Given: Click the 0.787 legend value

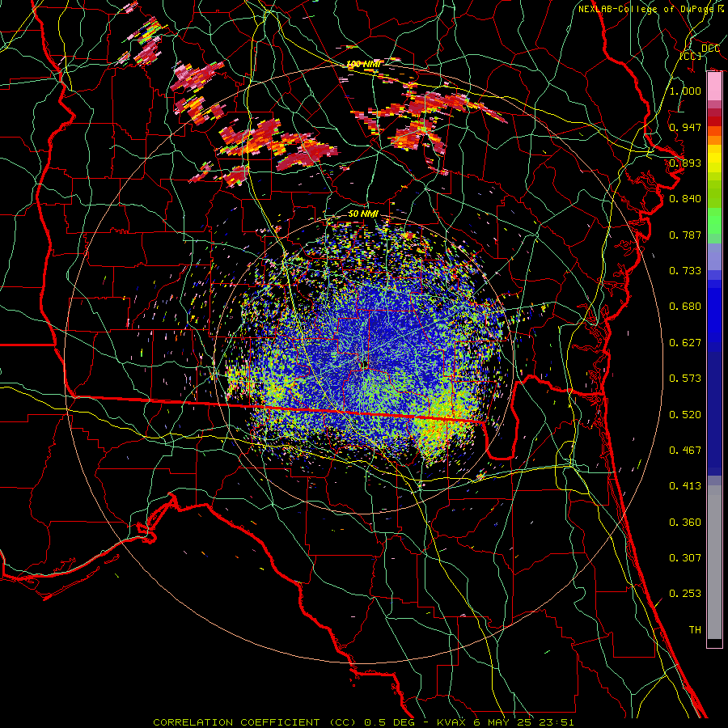Looking at the screenshot, I should point(685,235).
